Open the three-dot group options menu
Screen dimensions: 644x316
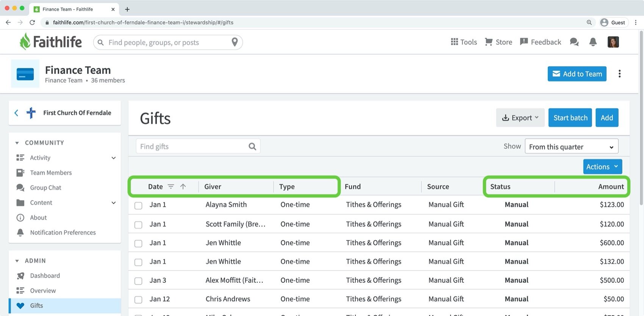(619, 74)
